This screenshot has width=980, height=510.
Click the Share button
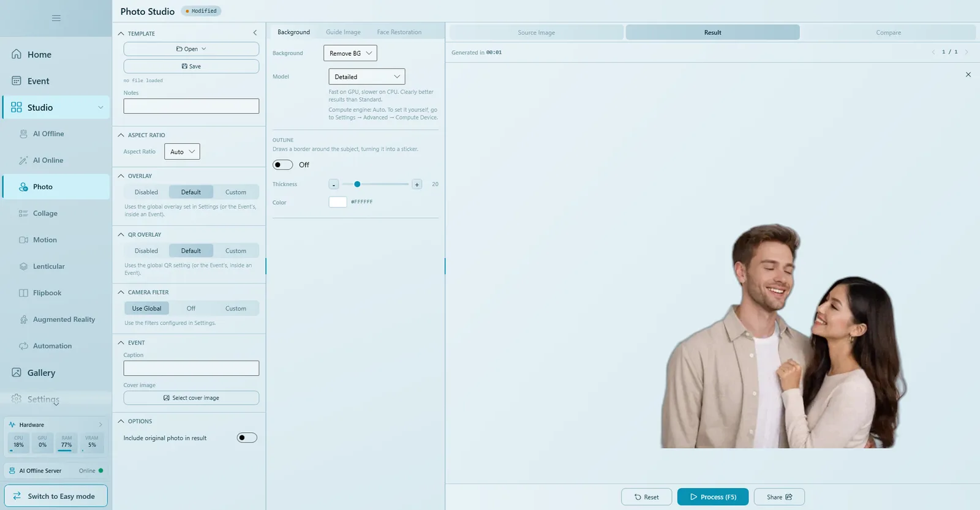pos(779,497)
